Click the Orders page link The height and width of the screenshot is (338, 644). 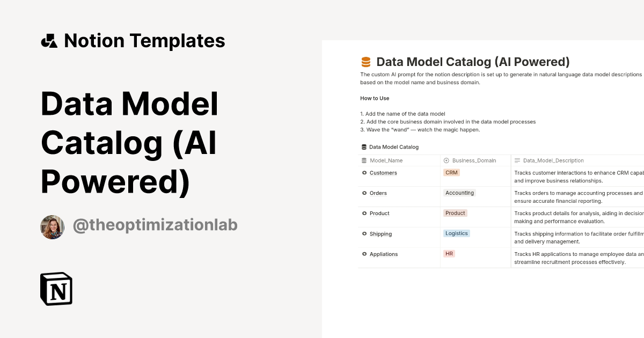click(378, 193)
